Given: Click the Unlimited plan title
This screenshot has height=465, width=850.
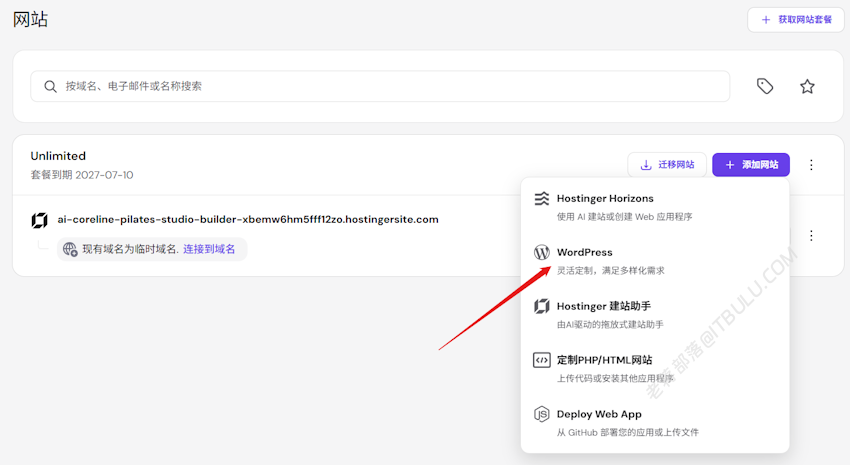Looking at the screenshot, I should pyautogui.click(x=58, y=156).
